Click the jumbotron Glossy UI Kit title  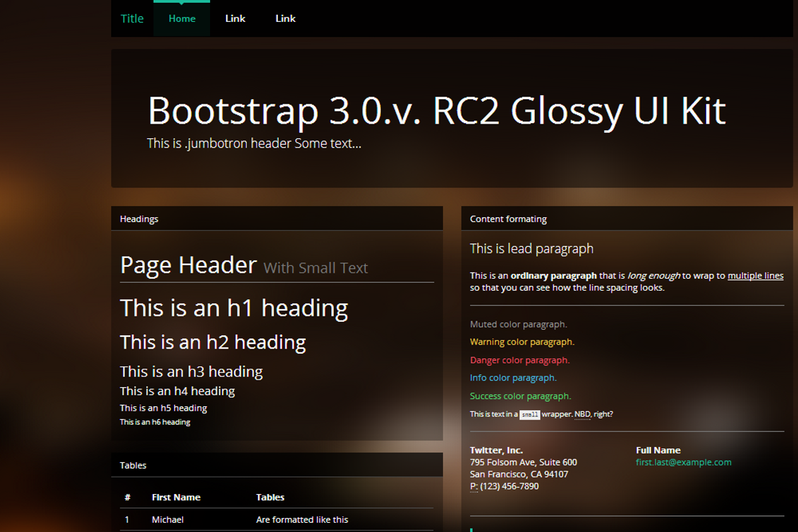click(x=436, y=110)
